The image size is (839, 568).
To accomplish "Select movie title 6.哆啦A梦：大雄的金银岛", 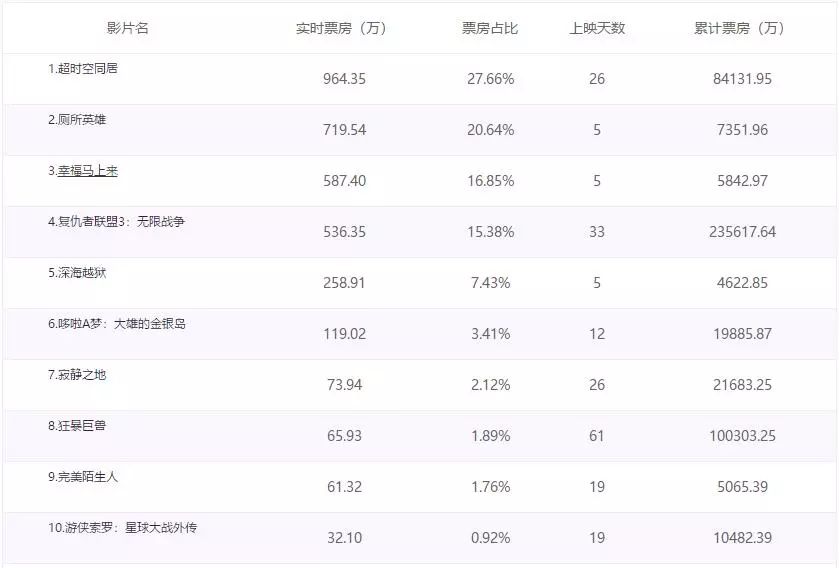I will [117, 324].
